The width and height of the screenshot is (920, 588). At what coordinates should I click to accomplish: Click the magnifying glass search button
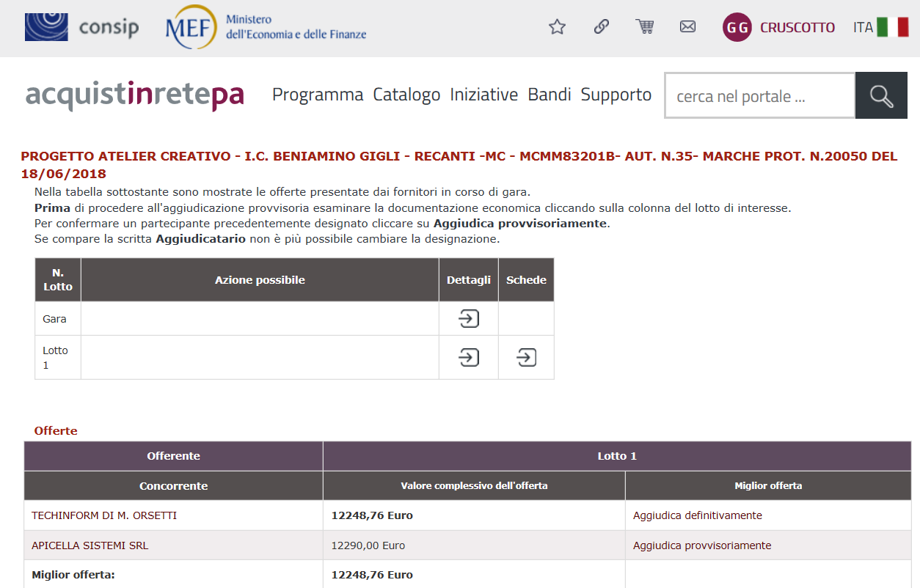881,95
